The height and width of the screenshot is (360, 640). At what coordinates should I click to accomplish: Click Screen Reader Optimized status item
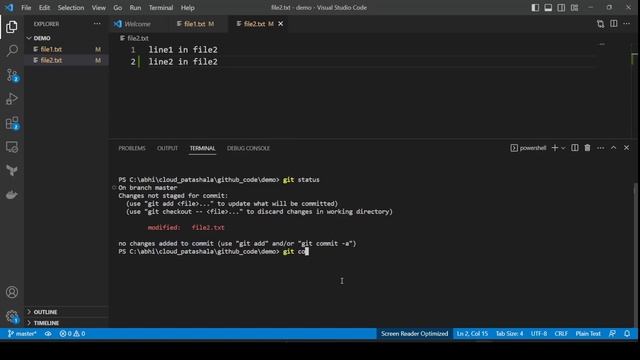point(414,333)
